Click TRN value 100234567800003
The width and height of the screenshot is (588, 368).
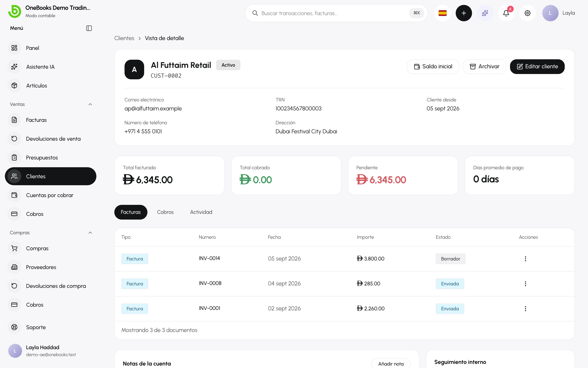coord(298,109)
